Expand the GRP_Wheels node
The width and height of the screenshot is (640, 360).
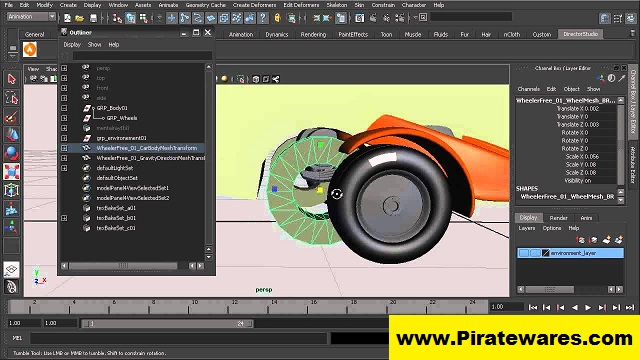64,118
